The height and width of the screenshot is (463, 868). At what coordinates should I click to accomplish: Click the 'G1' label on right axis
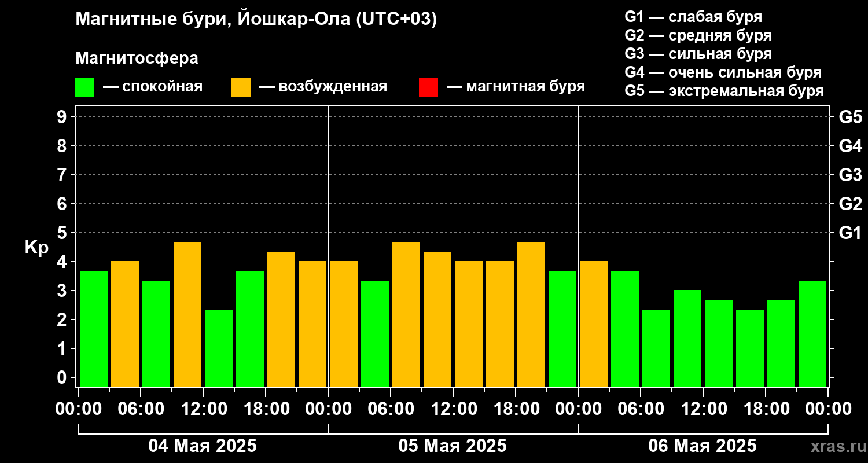850,233
